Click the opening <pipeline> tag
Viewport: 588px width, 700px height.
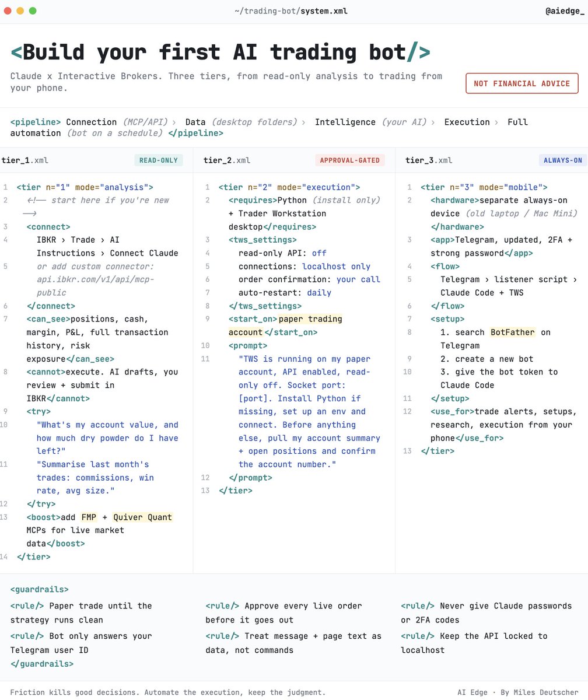(x=36, y=122)
